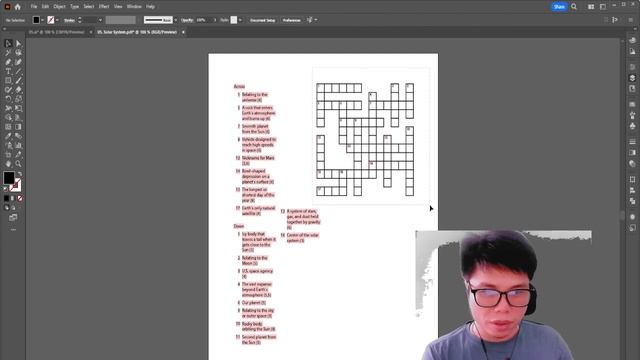The height and width of the screenshot is (360, 640).
Task: Open the Brushes panel icon
Action: point(632,116)
